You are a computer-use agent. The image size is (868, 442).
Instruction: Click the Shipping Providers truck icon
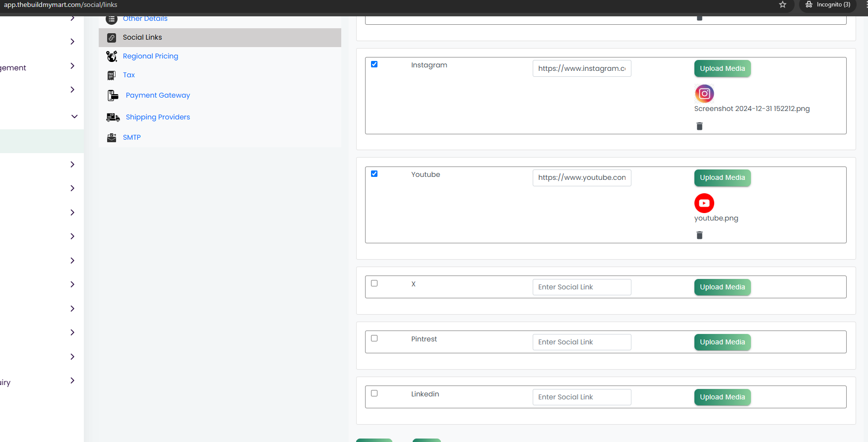pos(113,117)
